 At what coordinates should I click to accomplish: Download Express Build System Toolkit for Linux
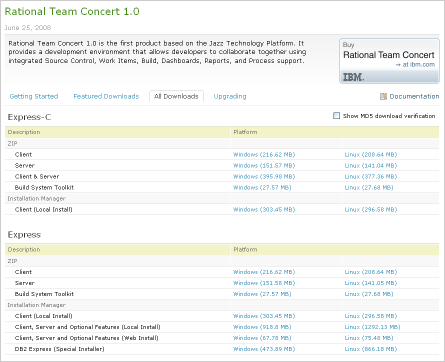coord(369,294)
